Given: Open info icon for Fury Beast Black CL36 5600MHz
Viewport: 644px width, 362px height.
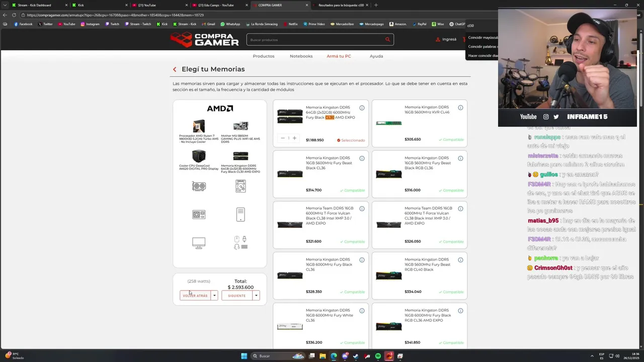Looking at the screenshot, I should click(x=362, y=158).
